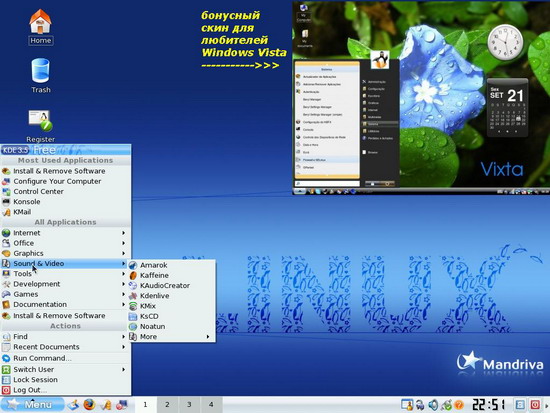Click the computer configuration panel icon

tap(122, 405)
